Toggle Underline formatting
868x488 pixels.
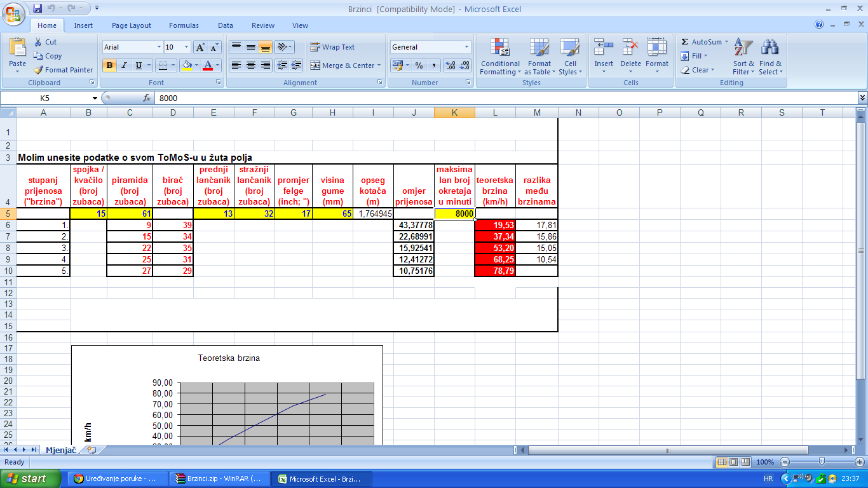coord(139,65)
